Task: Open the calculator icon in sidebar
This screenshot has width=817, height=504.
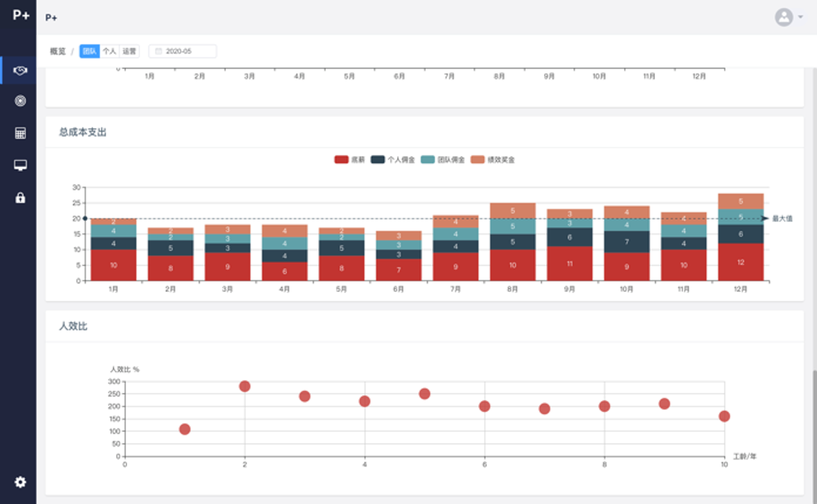Action: 20,133
